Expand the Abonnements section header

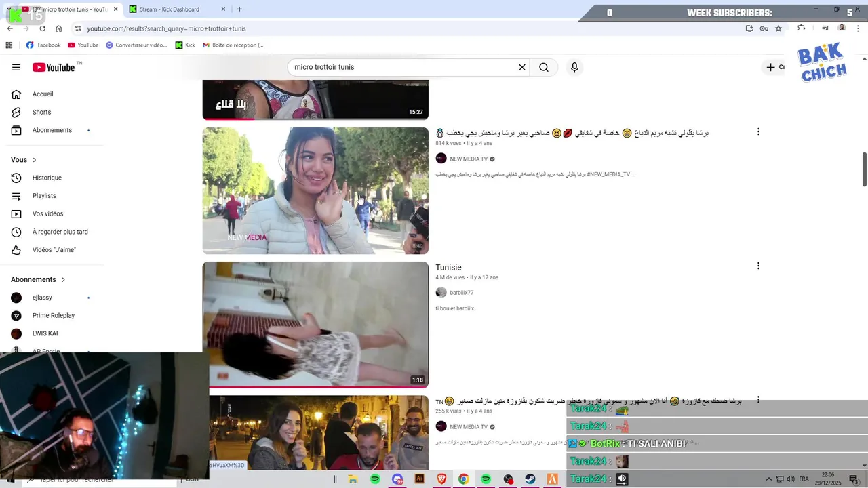(39, 279)
